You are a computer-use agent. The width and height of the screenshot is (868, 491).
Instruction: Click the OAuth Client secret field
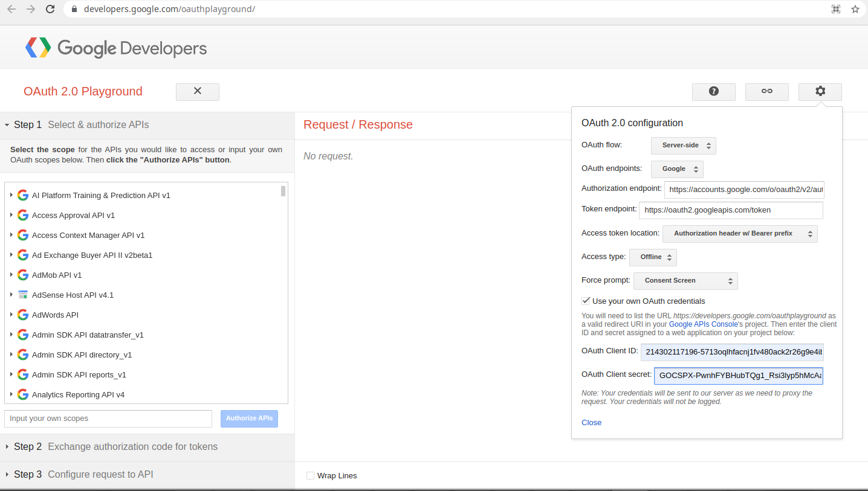coord(739,376)
